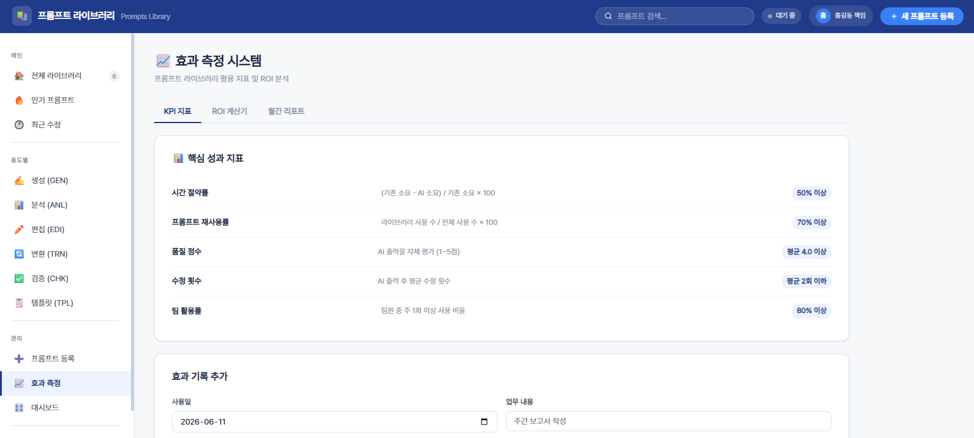974x438 pixels.
Task: Go to 최근 수정 menu item
Action: 66,125
